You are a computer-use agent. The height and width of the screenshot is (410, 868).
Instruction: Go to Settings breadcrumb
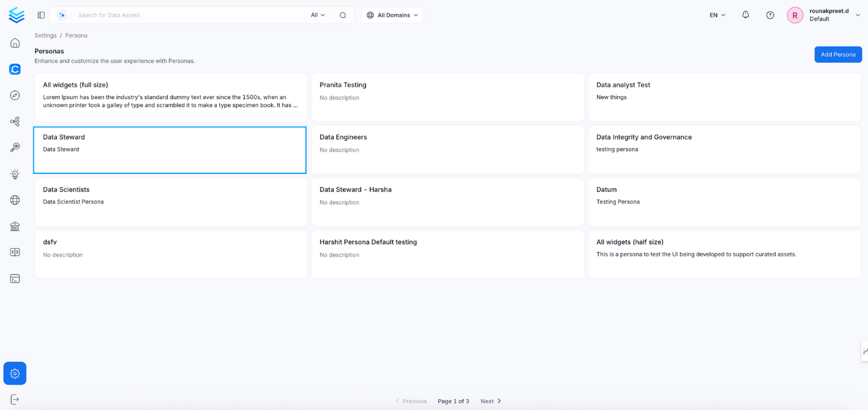point(45,36)
